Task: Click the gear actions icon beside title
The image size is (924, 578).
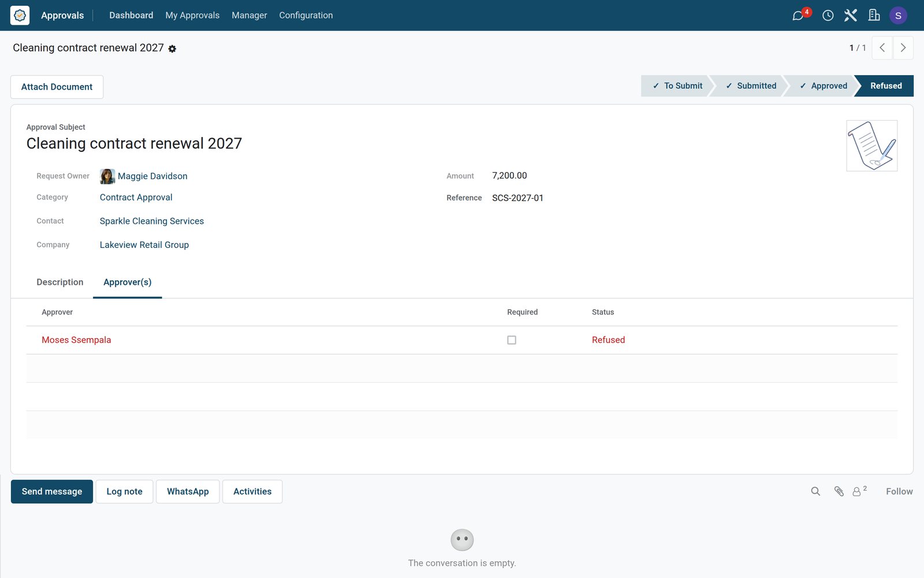Action: click(x=172, y=49)
